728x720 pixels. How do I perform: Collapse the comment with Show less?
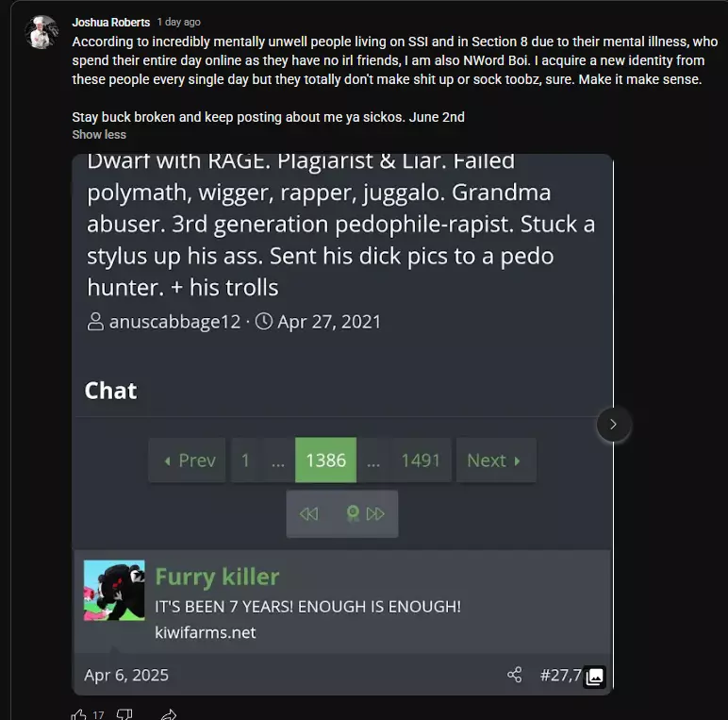[99, 135]
